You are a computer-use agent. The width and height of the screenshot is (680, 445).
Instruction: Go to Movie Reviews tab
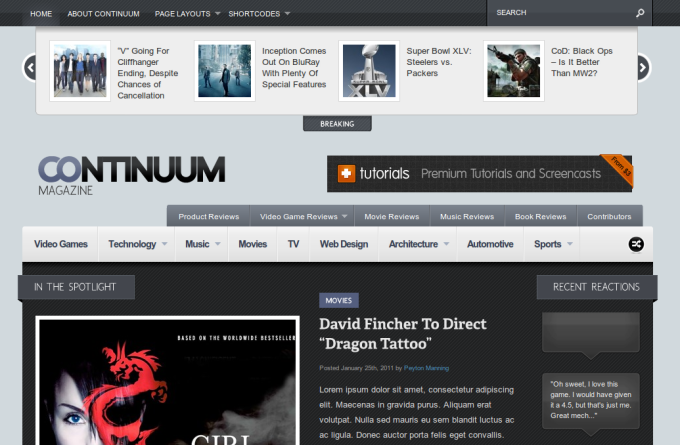click(x=392, y=216)
